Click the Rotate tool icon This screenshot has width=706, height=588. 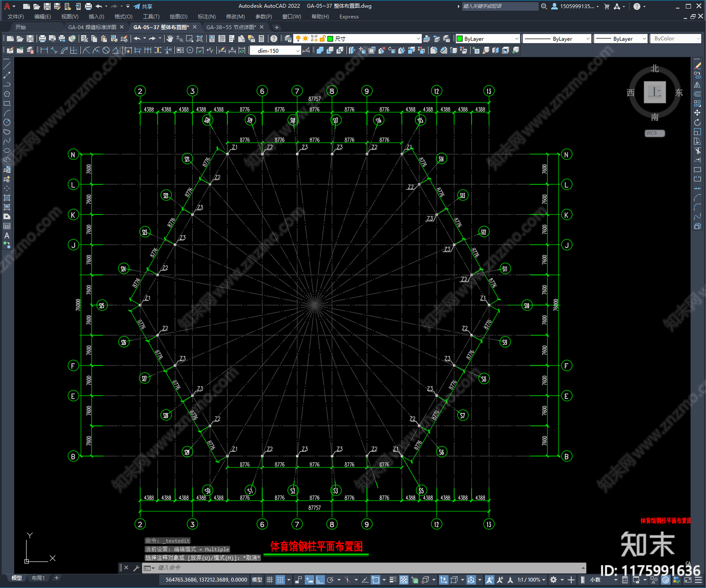tap(697, 122)
